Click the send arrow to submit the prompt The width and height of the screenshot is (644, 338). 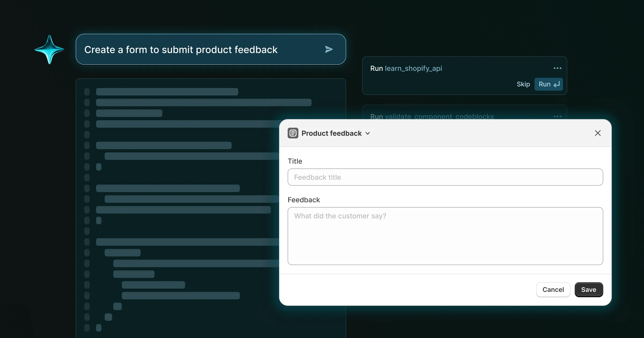(329, 49)
